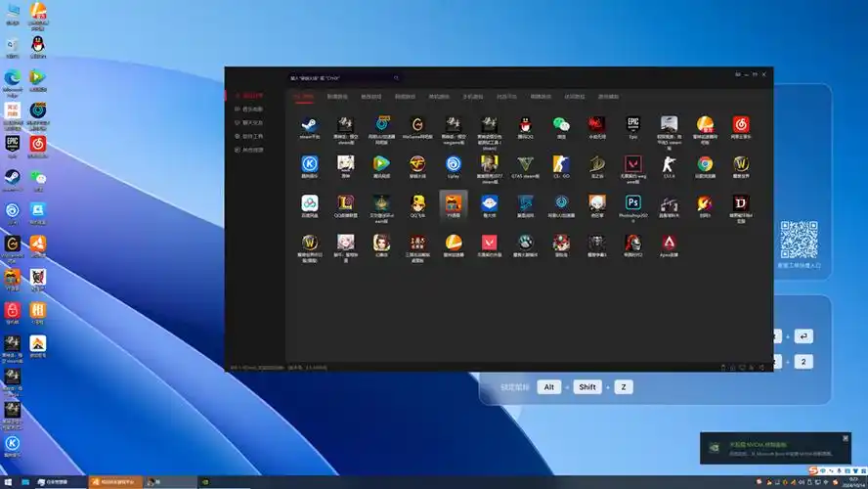Launch Steam from the launcher grid

pos(310,125)
